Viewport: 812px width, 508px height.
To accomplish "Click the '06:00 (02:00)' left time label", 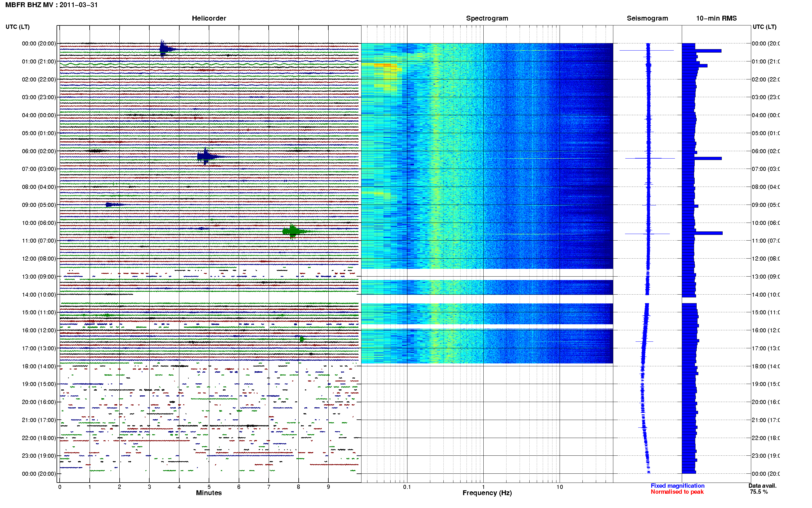I will pyautogui.click(x=39, y=151).
